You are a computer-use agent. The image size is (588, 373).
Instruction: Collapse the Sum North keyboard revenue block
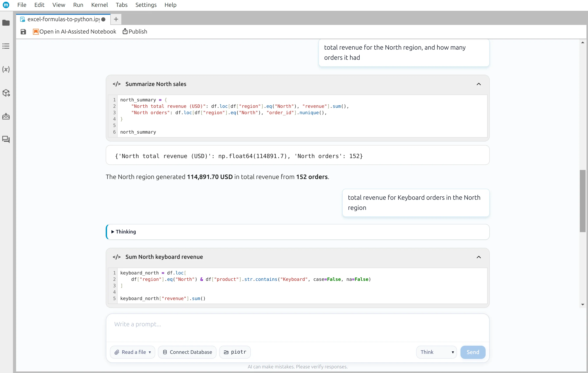pyautogui.click(x=479, y=257)
